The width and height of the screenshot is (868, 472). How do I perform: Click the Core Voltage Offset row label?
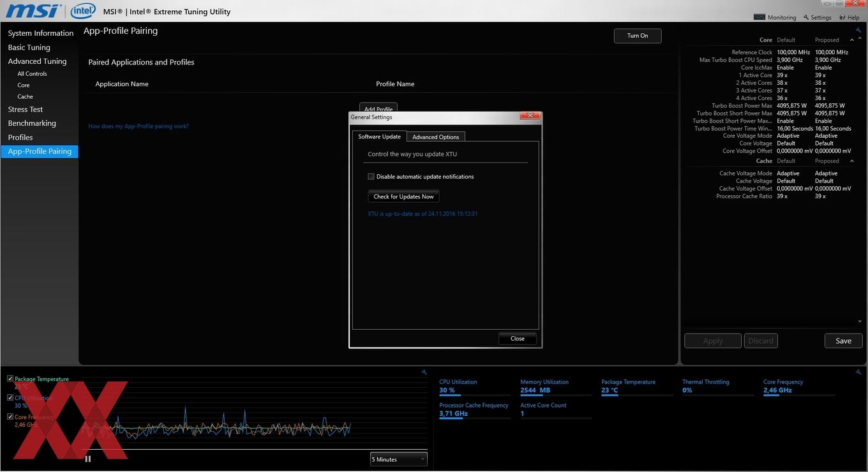click(747, 151)
